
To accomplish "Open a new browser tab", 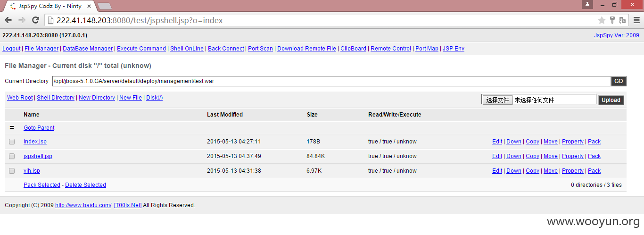I will pos(105,6).
